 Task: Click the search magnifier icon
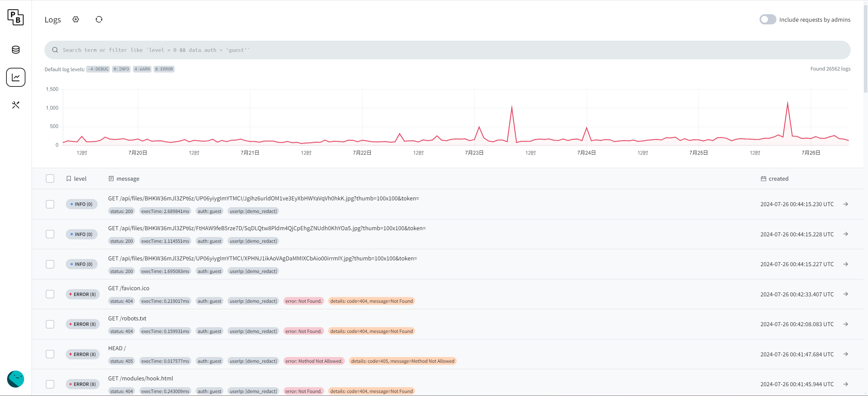(55, 50)
